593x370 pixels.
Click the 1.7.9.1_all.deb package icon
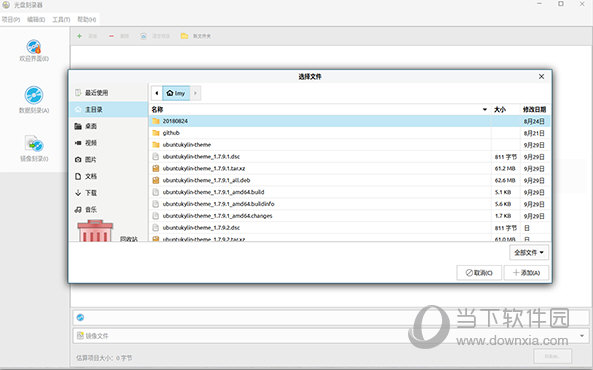pos(155,180)
